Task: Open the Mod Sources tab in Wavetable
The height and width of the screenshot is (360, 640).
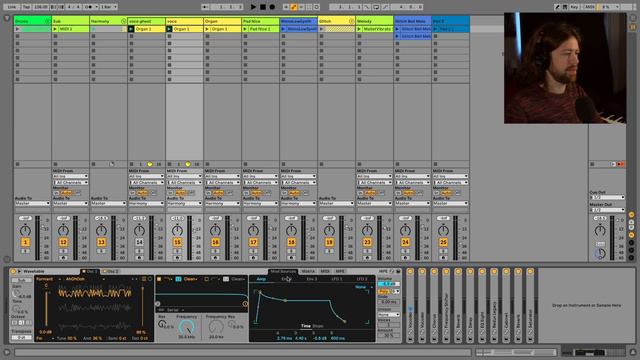Action: coord(283,271)
